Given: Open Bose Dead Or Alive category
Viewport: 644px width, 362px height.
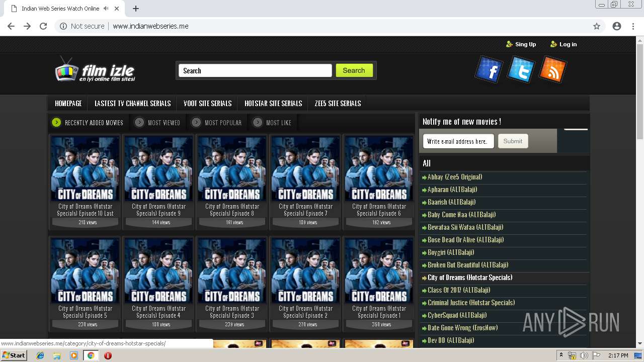Looking at the screenshot, I should [465, 240].
